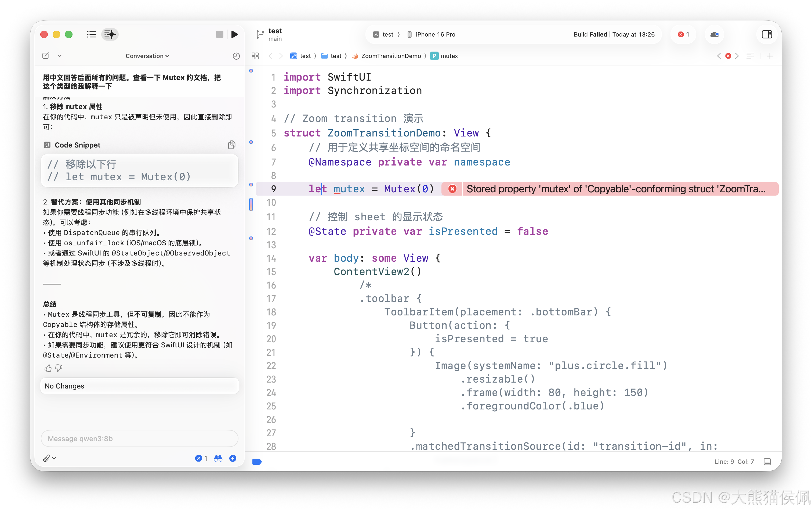Click the code snippet text box
The image size is (812, 511).
139,170
